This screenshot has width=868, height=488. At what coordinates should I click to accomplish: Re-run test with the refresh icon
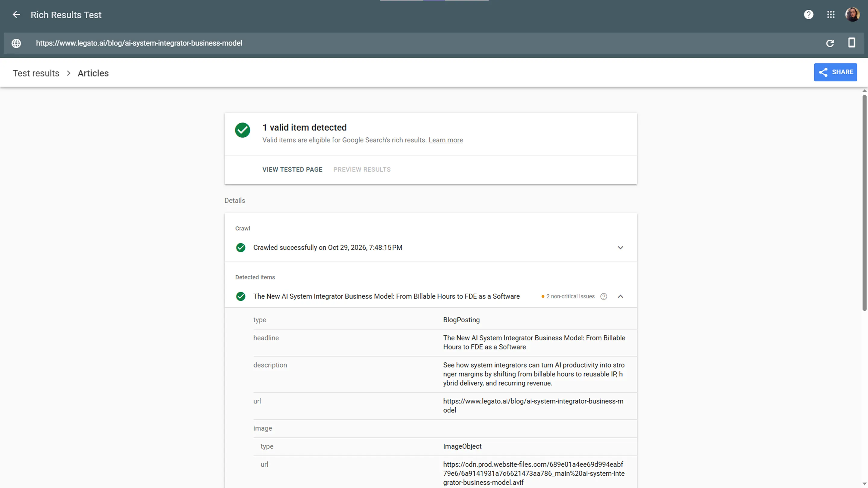point(830,43)
